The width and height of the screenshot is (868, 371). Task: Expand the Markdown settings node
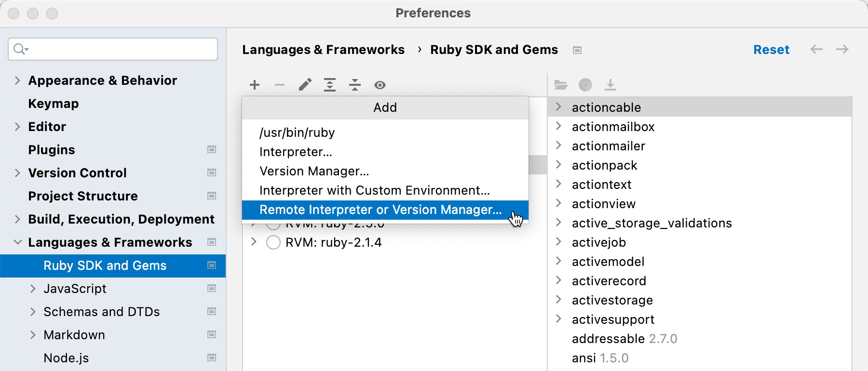coord(33,335)
